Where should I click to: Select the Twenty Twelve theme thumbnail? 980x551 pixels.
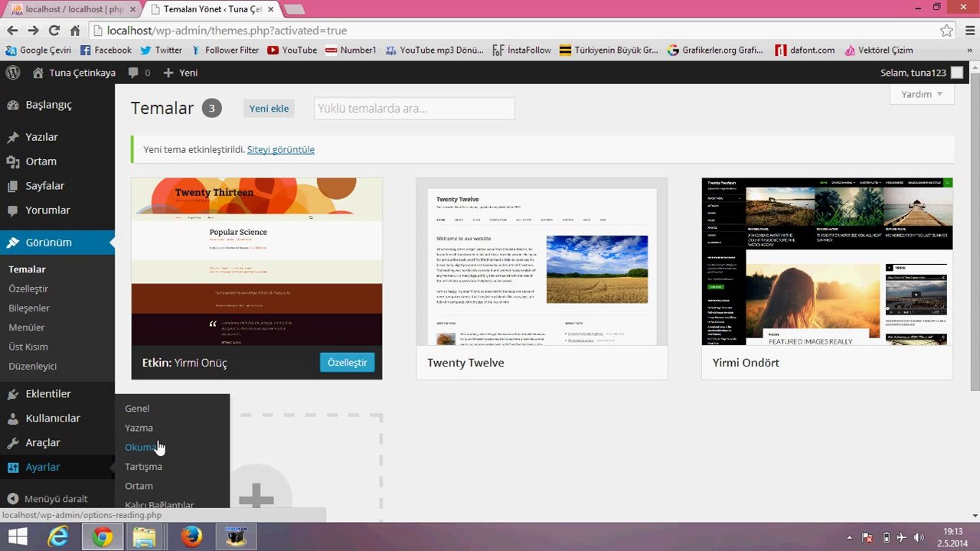click(x=542, y=262)
